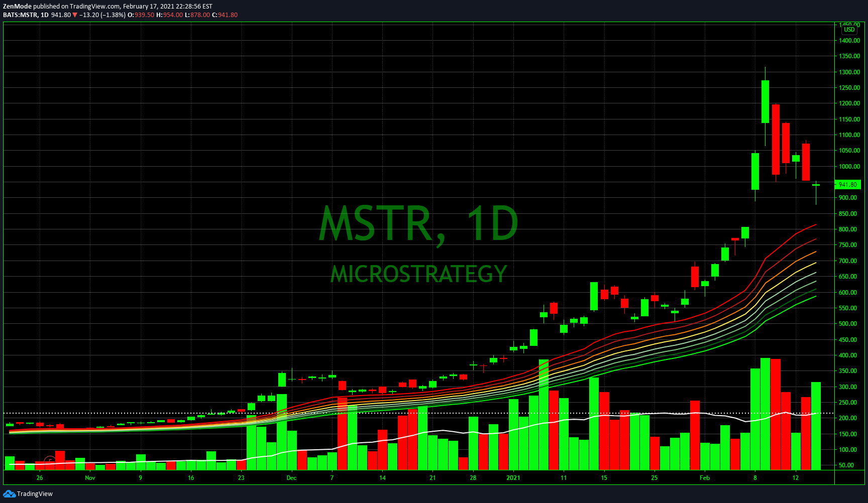Click the 850.00 price axis label
This screenshot has height=503, width=868.
[848, 214]
